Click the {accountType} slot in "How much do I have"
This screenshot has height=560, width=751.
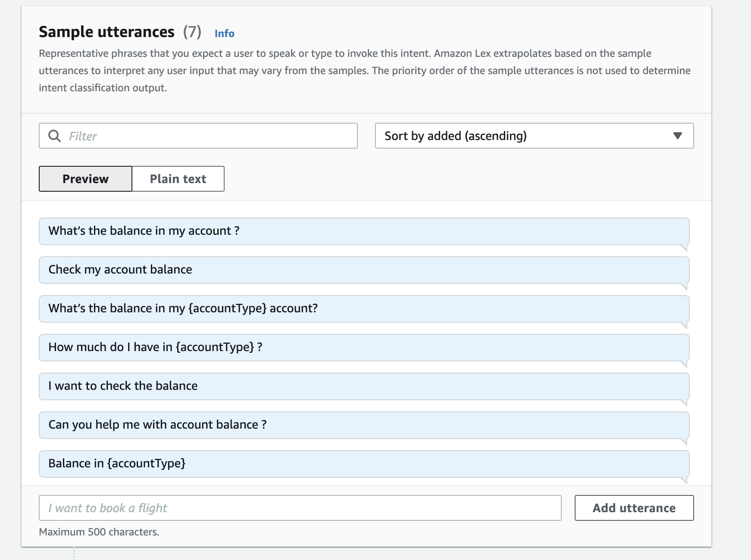215,347
